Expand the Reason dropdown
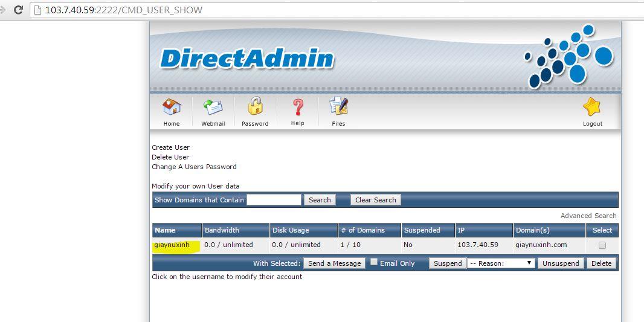The width and height of the screenshot is (644, 322). 501,263
